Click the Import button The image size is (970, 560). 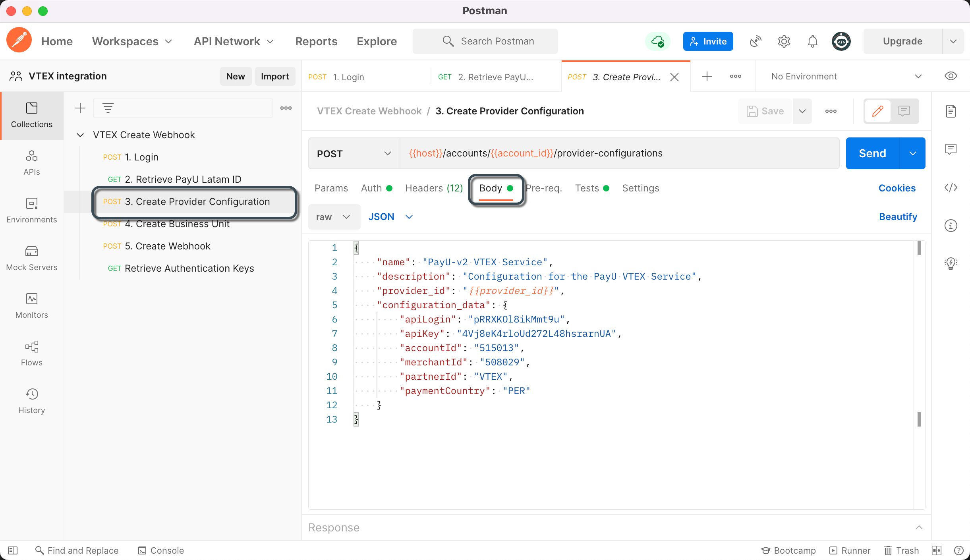[x=275, y=76]
